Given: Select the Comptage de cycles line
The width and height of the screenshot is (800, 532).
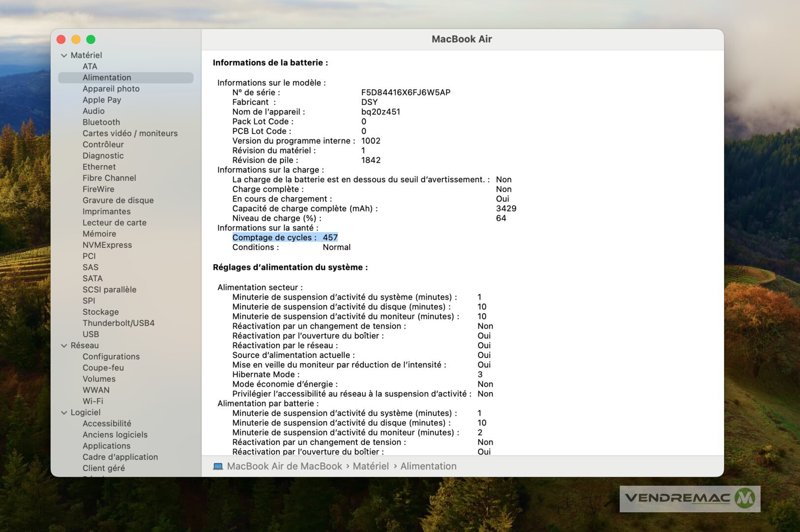Looking at the screenshot, I should (285, 237).
